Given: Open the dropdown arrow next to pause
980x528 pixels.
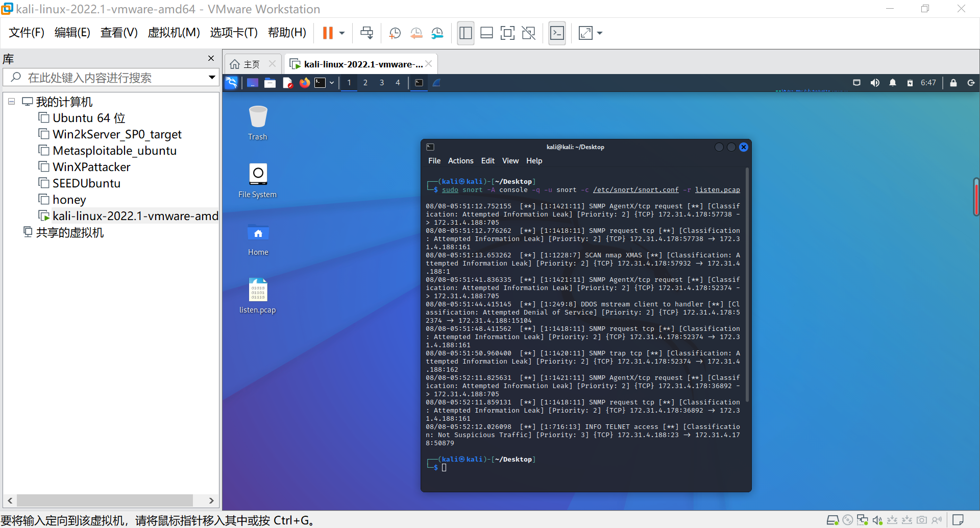Looking at the screenshot, I should (342, 33).
